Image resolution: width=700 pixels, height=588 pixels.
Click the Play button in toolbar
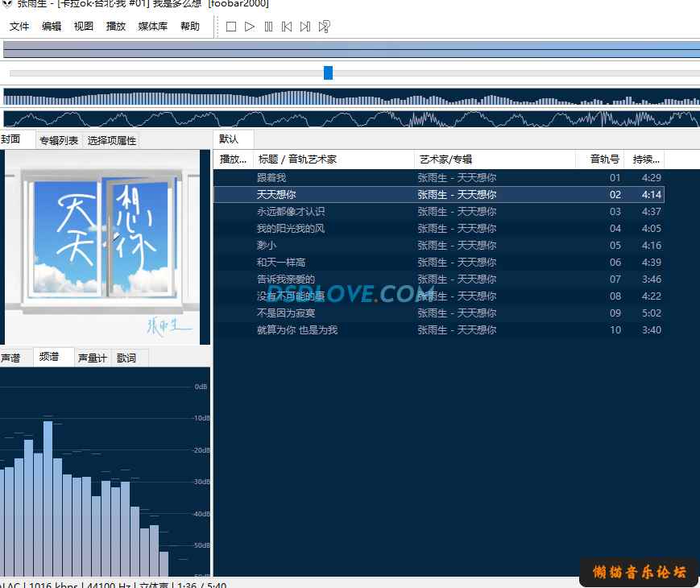point(250,27)
